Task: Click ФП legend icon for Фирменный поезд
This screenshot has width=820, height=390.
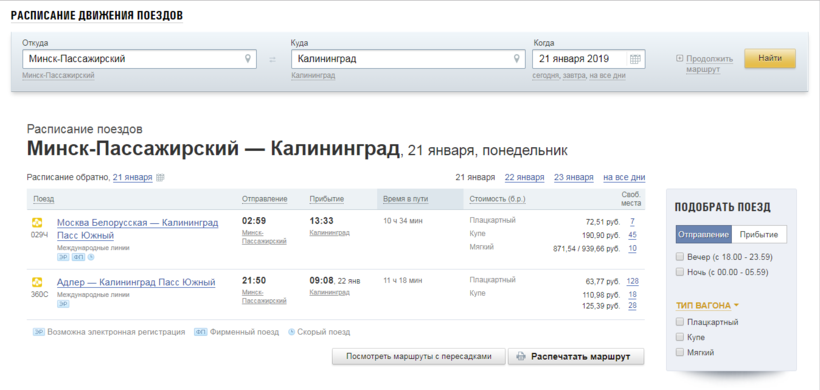Action: pos(201,332)
